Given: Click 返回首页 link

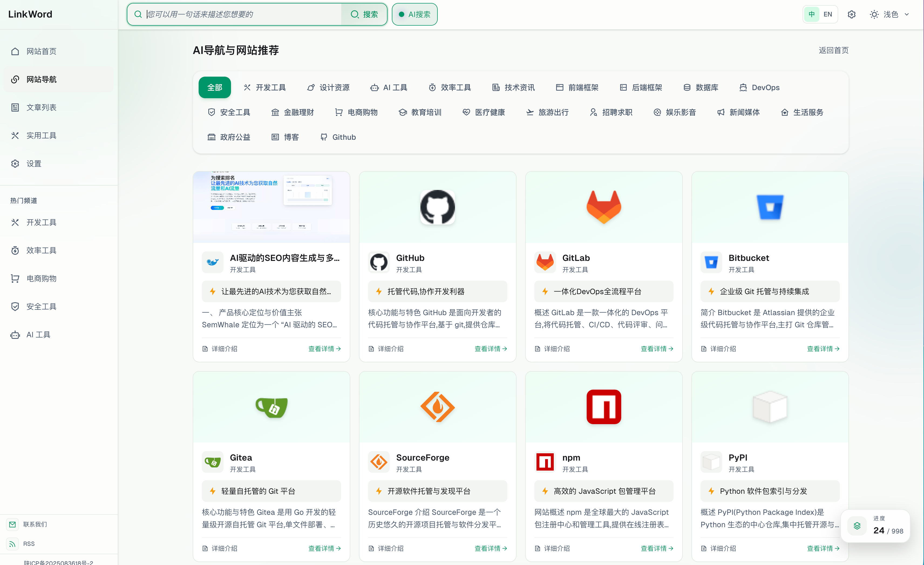Looking at the screenshot, I should [x=833, y=50].
